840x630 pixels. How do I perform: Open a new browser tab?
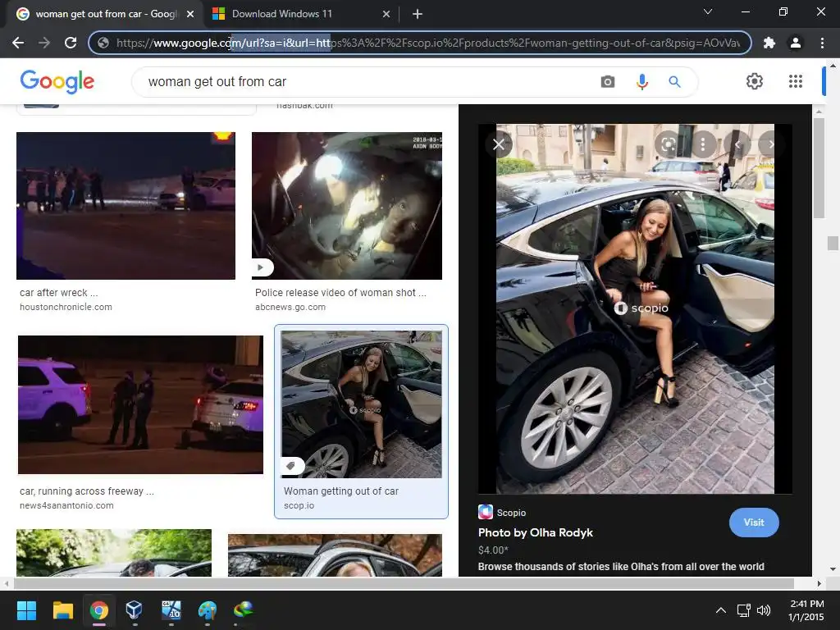(x=418, y=15)
